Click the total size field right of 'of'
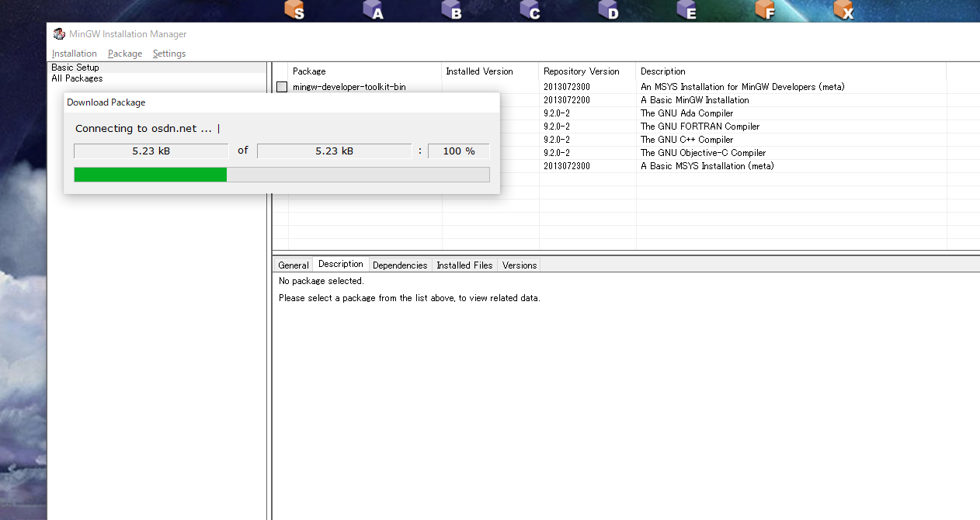 (335, 151)
